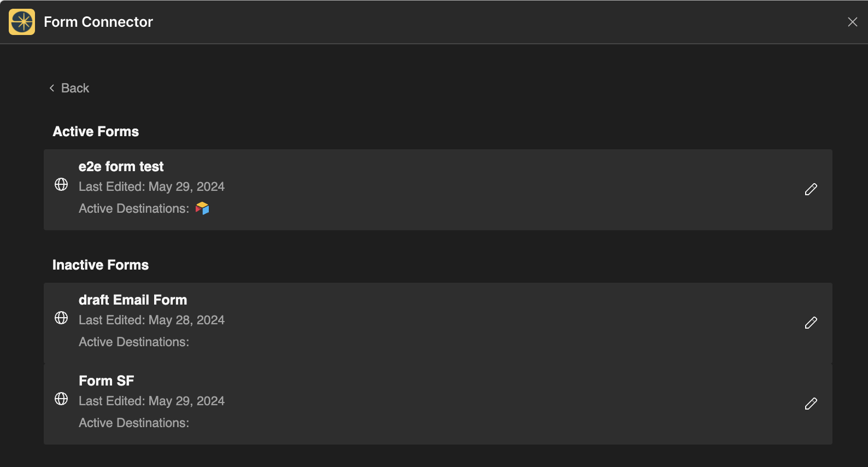Close the Form Connector panel

[x=852, y=22]
